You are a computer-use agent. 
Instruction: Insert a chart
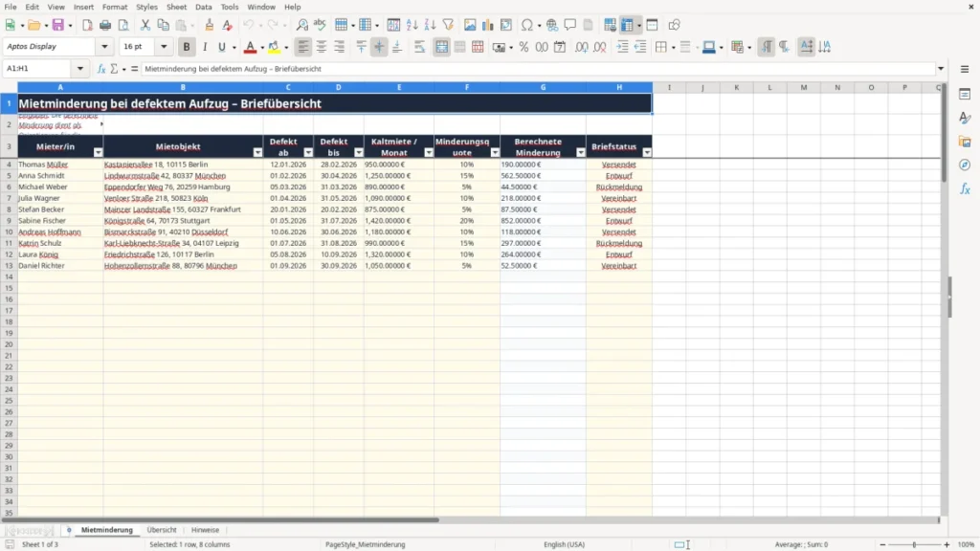(487, 25)
